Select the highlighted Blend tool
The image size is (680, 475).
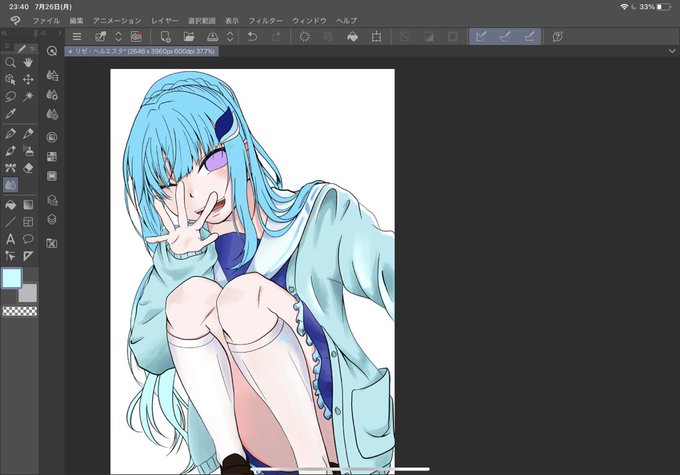point(10,185)
